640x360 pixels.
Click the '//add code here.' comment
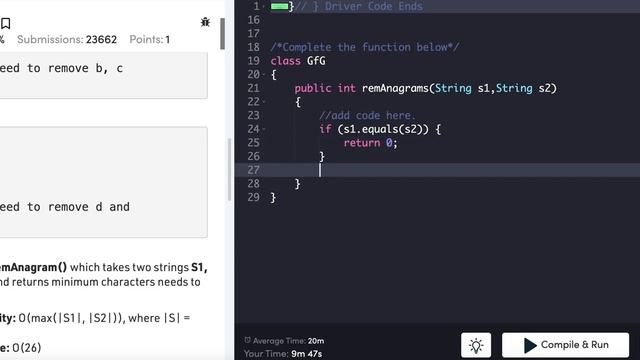(367, 116)
